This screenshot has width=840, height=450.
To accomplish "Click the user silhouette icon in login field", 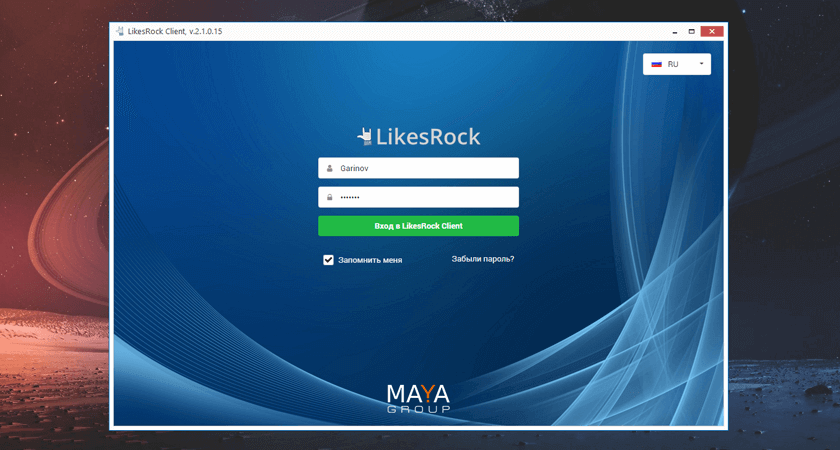I will coord(329,168).
